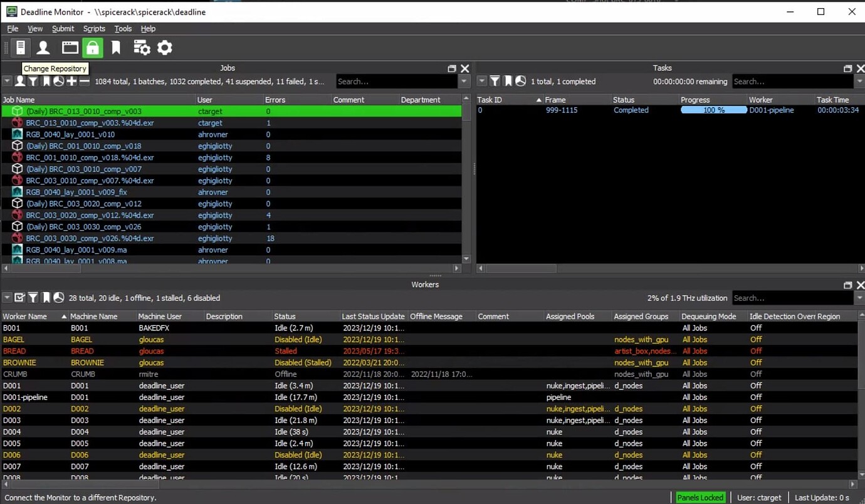Open the Tasks panel dropdown menu arrow
The height and width of the screenshot is (504, 865).
(x=482, y=81)
